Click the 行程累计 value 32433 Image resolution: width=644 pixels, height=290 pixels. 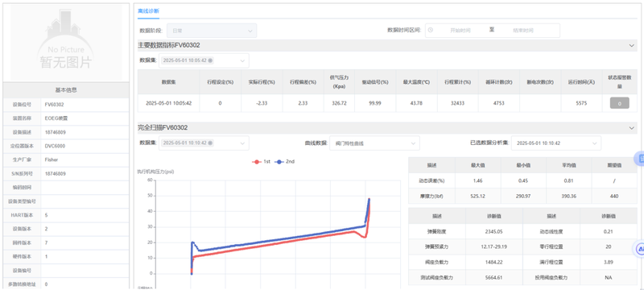[457, 103]
